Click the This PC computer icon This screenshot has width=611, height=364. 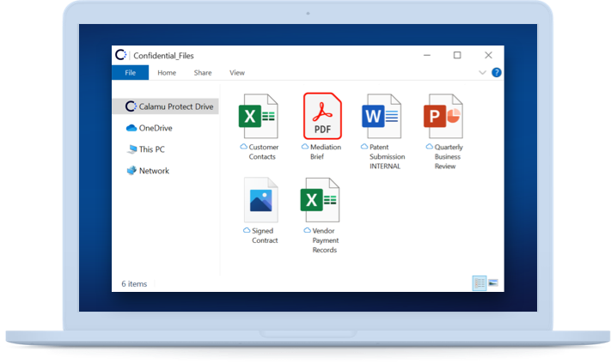point(131,149)
